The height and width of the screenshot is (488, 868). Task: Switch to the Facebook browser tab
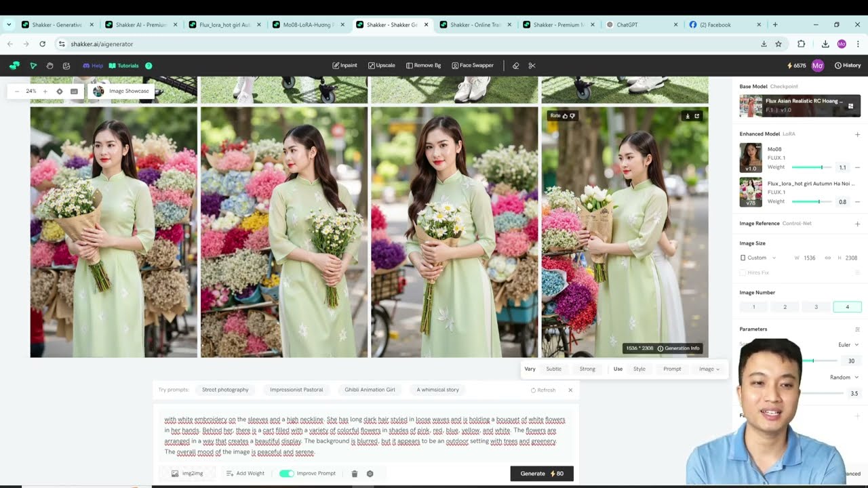pyautogui.click(x=724, y=24)
